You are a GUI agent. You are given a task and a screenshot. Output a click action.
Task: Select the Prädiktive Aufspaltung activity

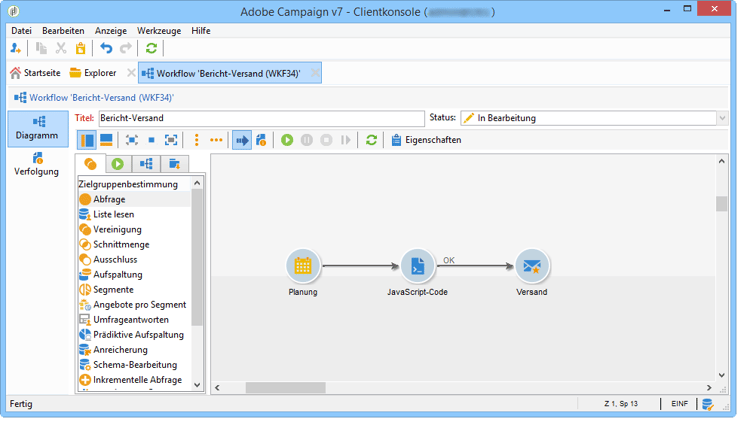(x=134, y=335)
